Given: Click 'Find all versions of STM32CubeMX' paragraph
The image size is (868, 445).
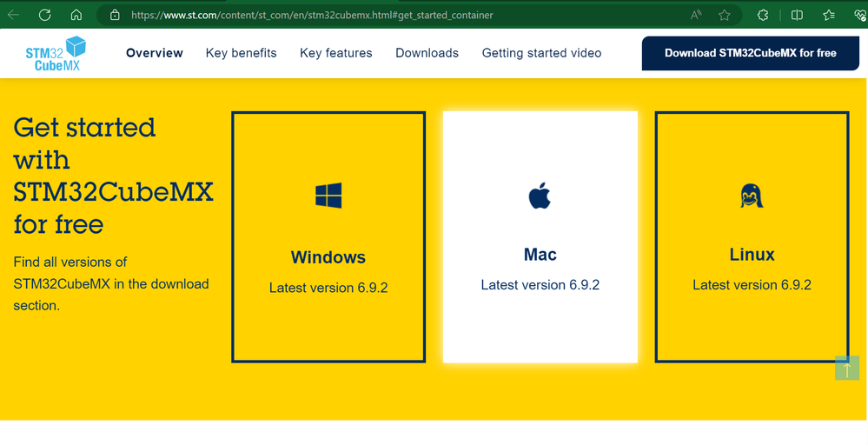Looking at the screenshot, I should coord(110,283).
